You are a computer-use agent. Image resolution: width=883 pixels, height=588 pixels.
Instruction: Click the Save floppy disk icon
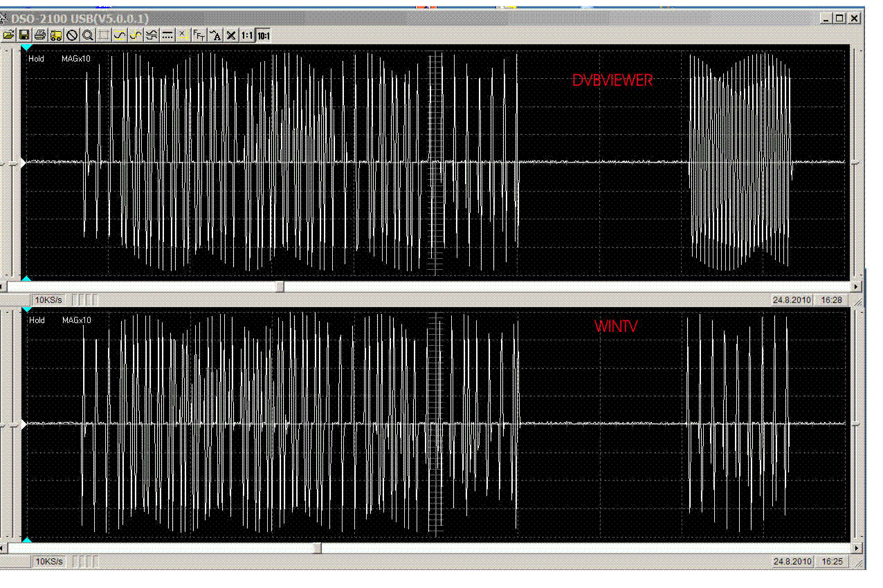pos(24,35)
